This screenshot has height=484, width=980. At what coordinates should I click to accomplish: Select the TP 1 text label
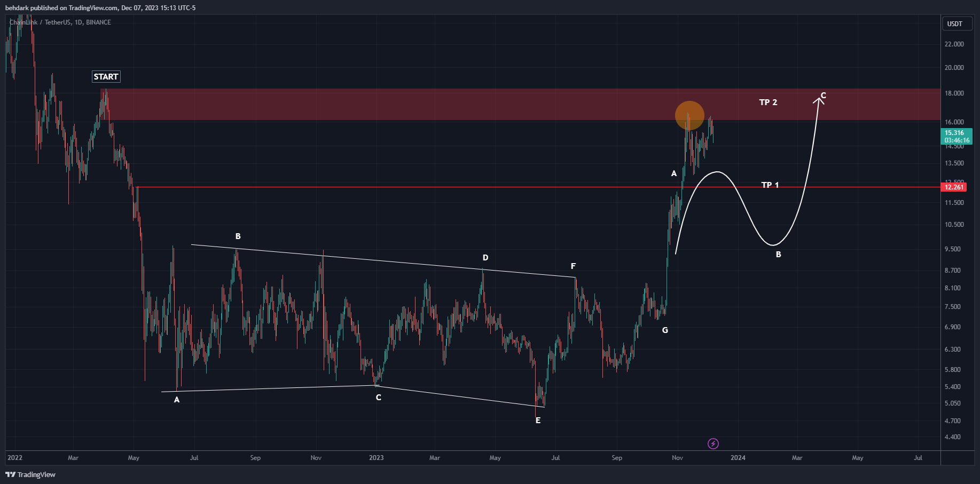[770, 185]
